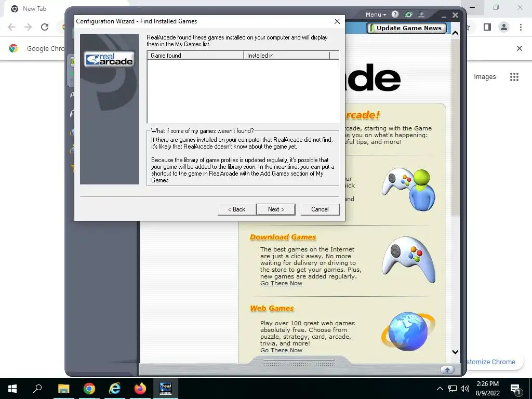Reload the Chrome page
This screenshot has width=532, height=399.
click(x=45, y=27)
